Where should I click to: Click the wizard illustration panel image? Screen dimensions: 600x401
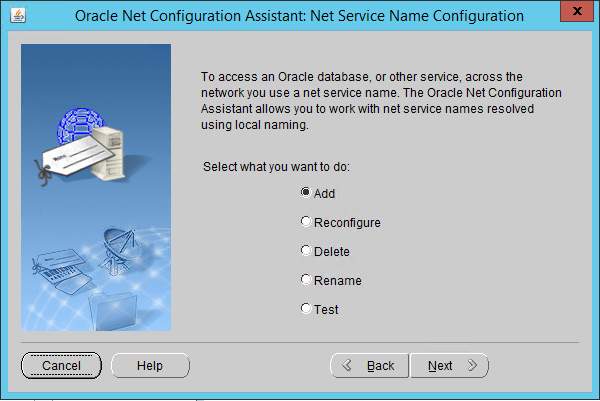[96, 187]
